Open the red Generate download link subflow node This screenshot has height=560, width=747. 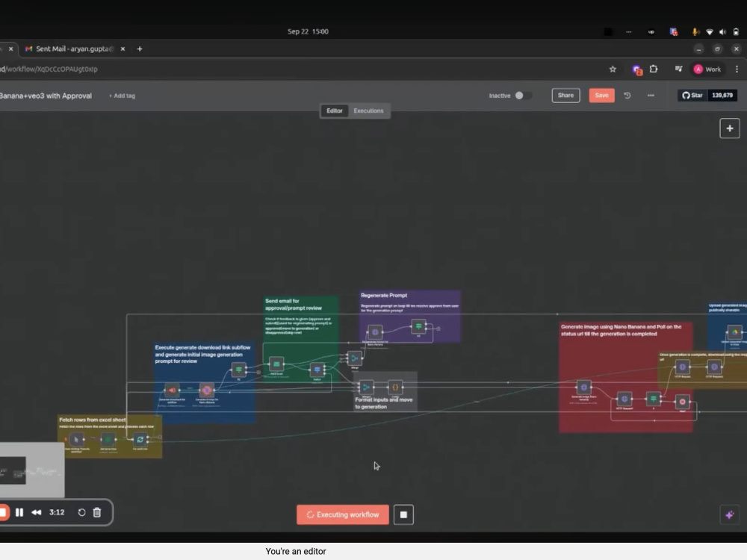[172, 391]
